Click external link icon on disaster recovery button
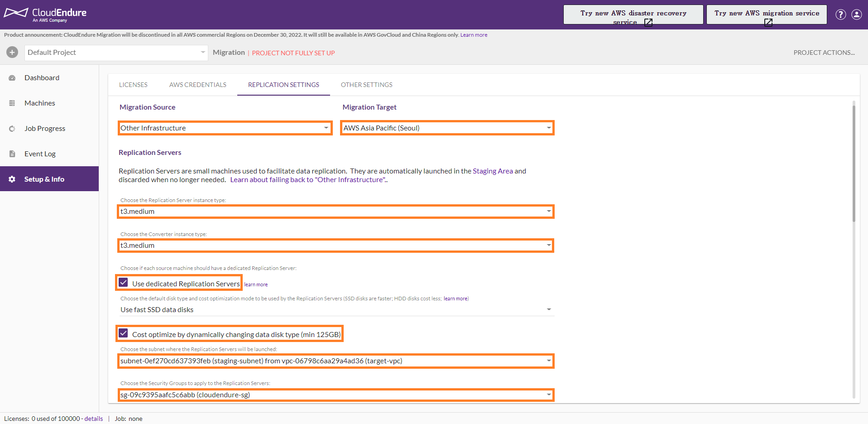 [x=648, y=22]
